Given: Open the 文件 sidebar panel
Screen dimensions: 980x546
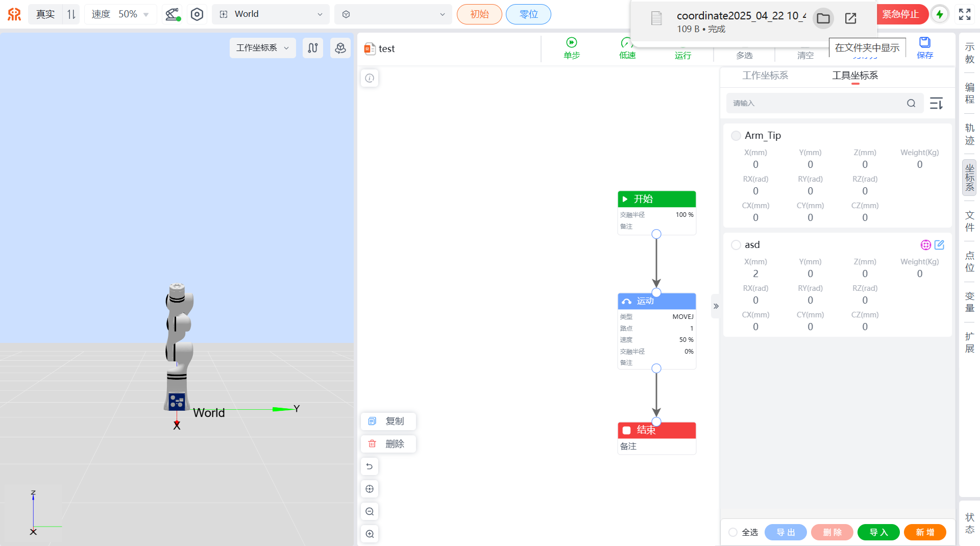Looking at the screenshot, I should point(969,221).
